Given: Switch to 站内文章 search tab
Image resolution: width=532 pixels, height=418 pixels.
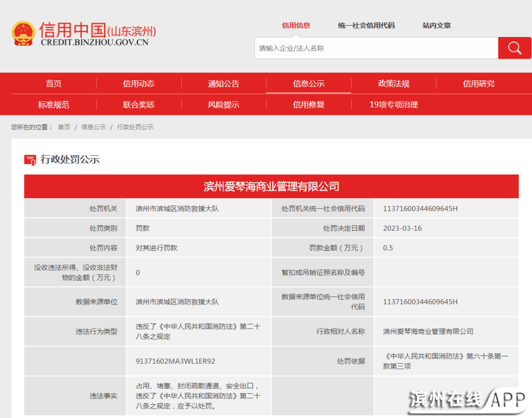Looking at the screenshot, I should pos(436,26).
